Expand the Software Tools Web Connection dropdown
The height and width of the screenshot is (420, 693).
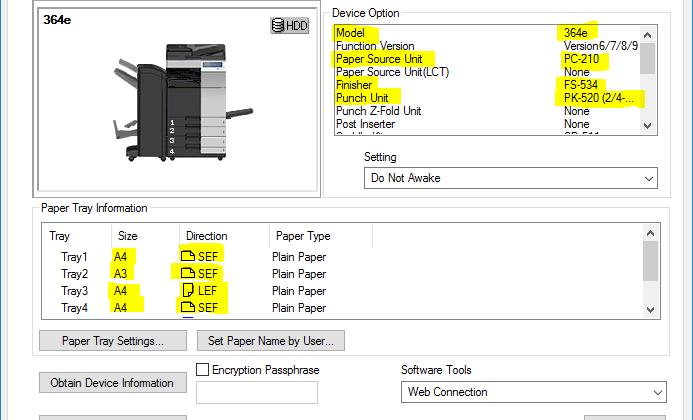click(532, 392)
